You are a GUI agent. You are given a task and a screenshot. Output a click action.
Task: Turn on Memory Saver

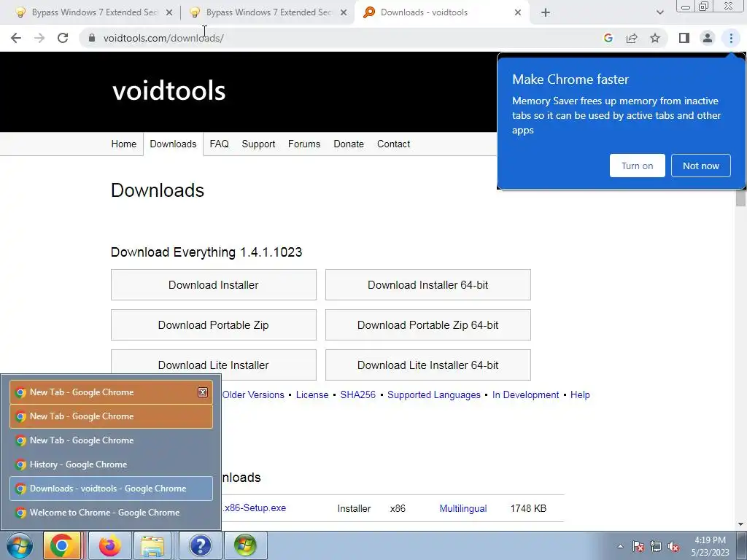pos(637,166)
